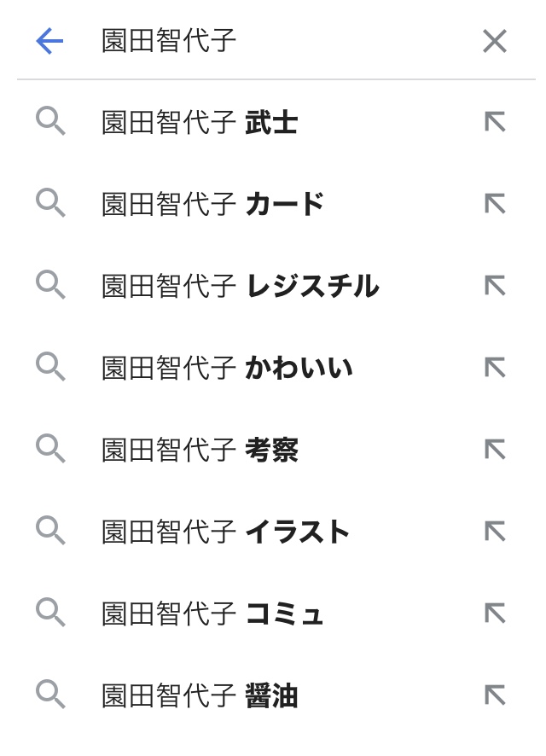The width and height of the screenshot is (546, 756).
Task: Click the search box containing 園田智代子
Action: point(273,41)
